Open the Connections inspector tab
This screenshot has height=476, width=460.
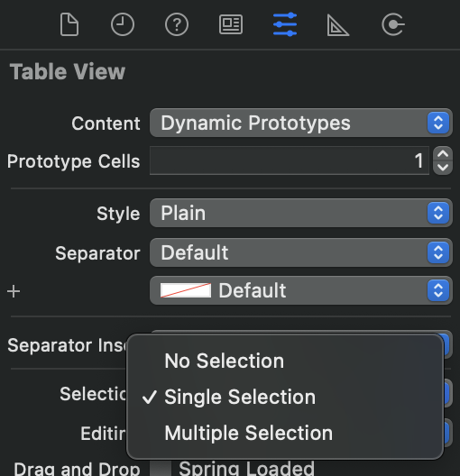tap(393, 24)
